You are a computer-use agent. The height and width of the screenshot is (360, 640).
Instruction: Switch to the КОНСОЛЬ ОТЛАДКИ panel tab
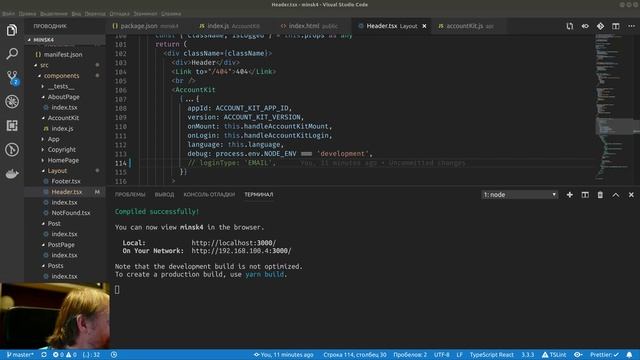[x=209, y=195]
